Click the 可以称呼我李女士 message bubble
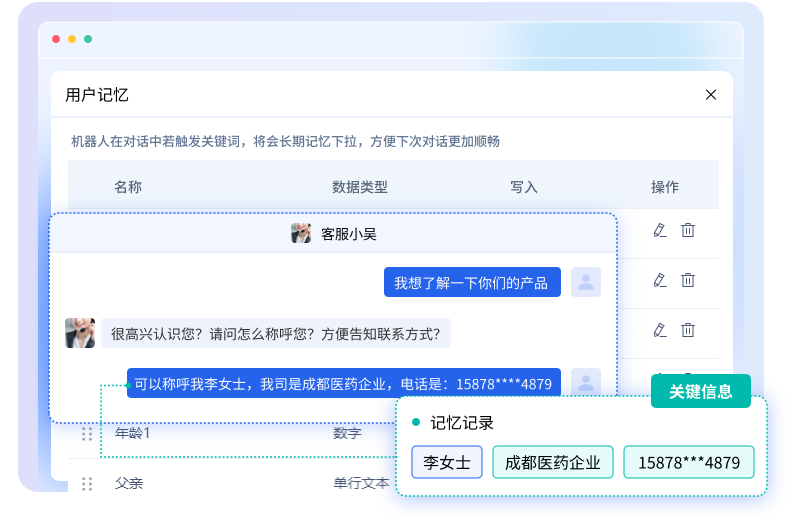The image size is (805, 520). (343, 383)
